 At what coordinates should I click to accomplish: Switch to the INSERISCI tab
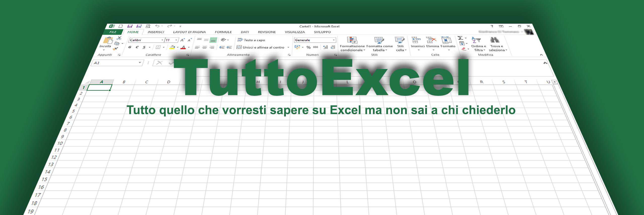coord(156,32)
